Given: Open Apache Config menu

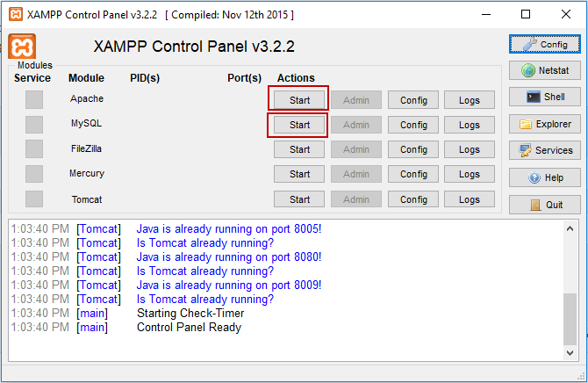Looking at the screenshot, I should pyautogui.click(x=413, y=100).
